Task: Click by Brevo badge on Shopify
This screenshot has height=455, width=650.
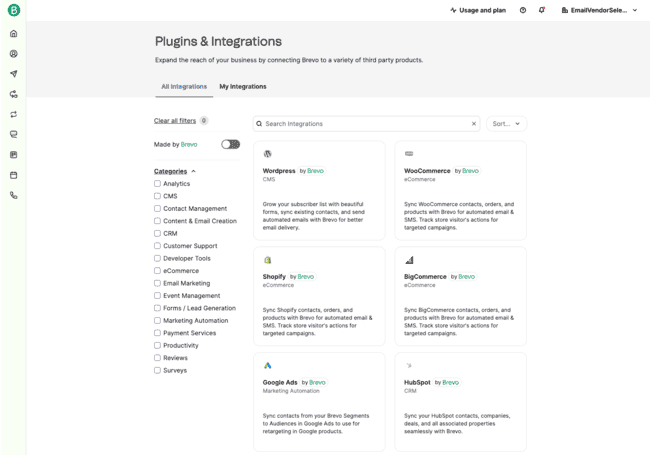Action: (302, 276)
